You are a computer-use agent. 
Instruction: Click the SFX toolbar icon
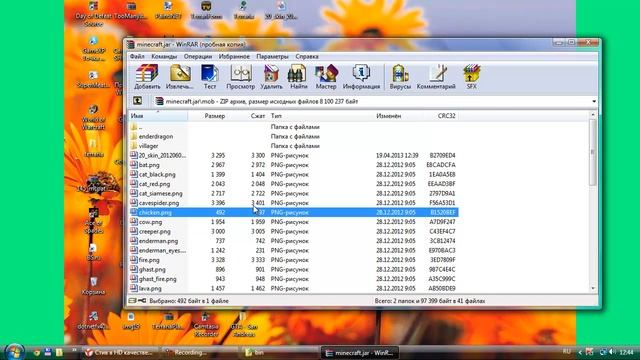point(471,77)
